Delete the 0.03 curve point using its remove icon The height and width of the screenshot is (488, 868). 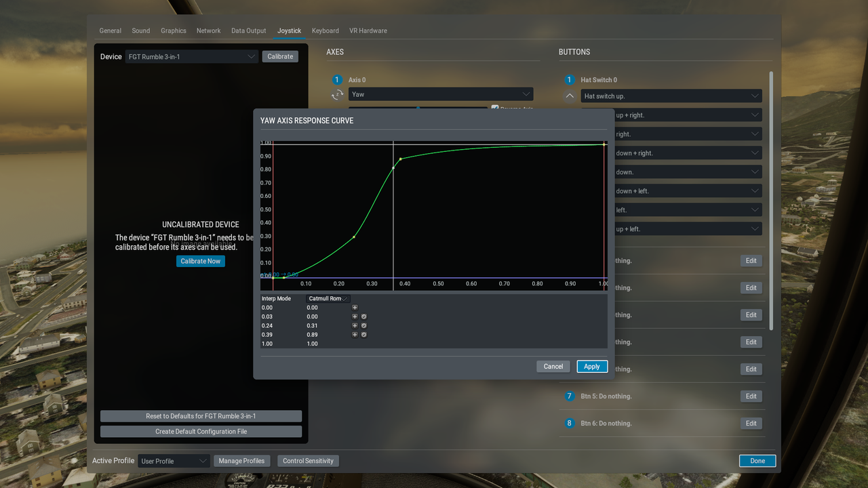[x=363, y=316]
